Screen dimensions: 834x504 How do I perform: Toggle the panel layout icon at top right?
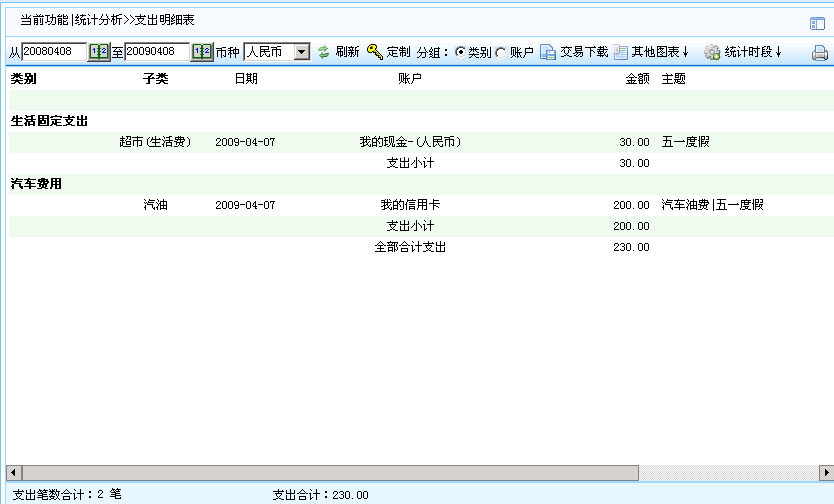[x=817, y=23]
